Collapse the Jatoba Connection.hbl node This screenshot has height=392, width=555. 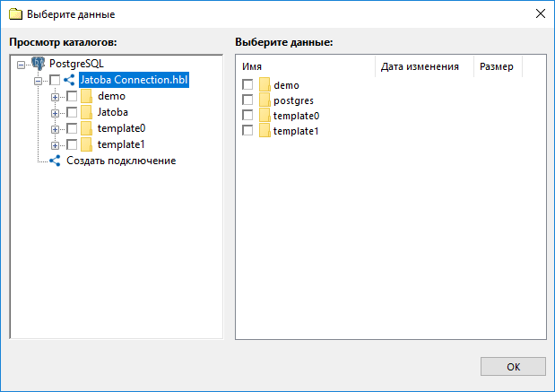pos(38,81)
